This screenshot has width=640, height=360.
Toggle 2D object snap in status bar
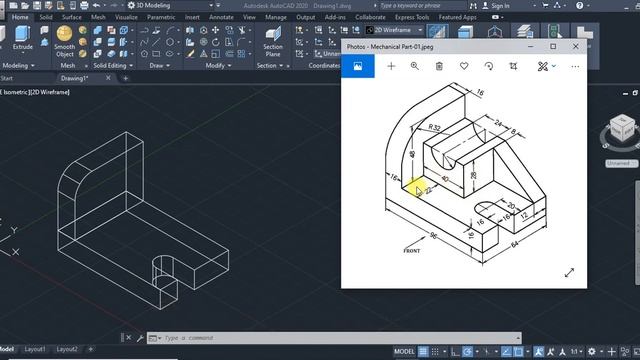point(518,351)
